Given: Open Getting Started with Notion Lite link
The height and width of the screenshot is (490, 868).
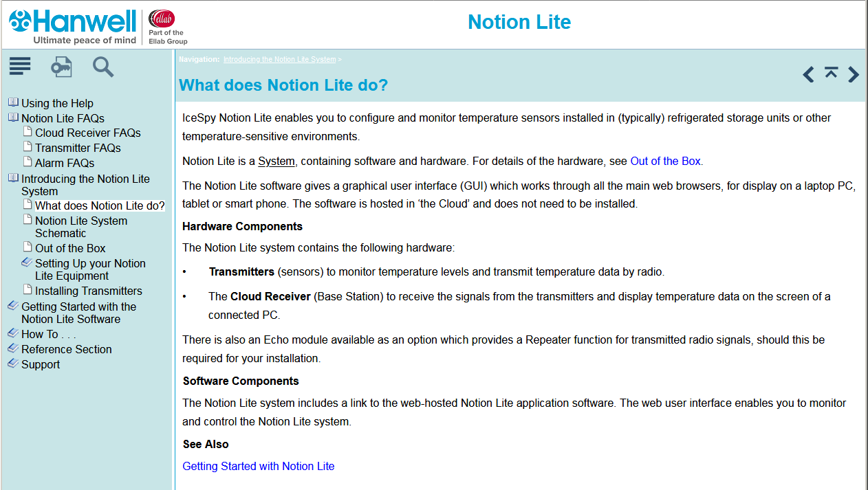Looking at the screenshot, I should 258,466.
